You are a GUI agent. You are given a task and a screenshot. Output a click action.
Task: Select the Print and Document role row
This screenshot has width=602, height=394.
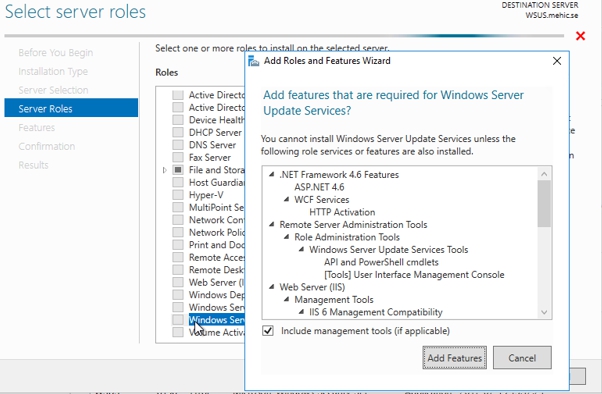[x=217, y=245]
